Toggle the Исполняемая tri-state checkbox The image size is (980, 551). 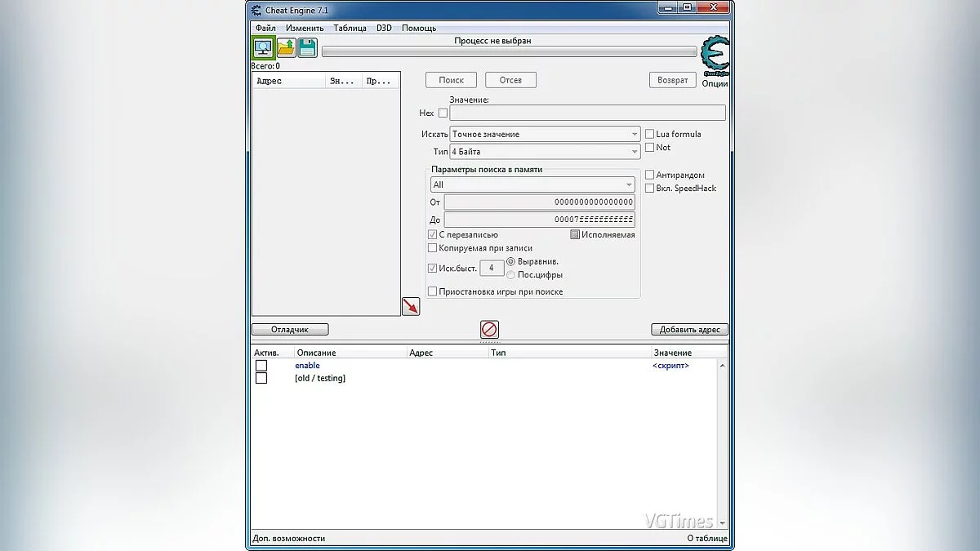[575, 234]
